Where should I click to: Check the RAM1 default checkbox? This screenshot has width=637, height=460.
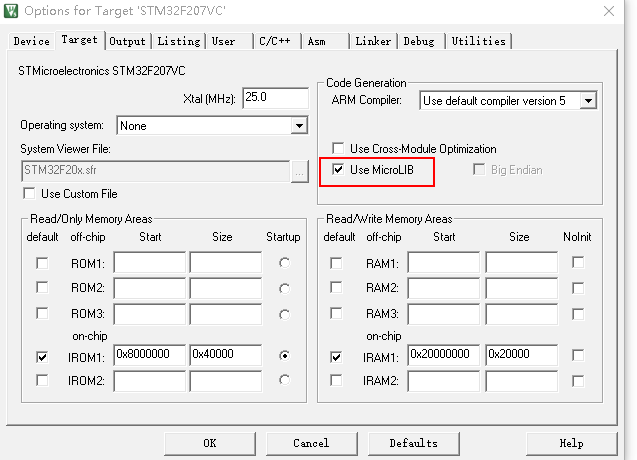click(x=336, y=263)
